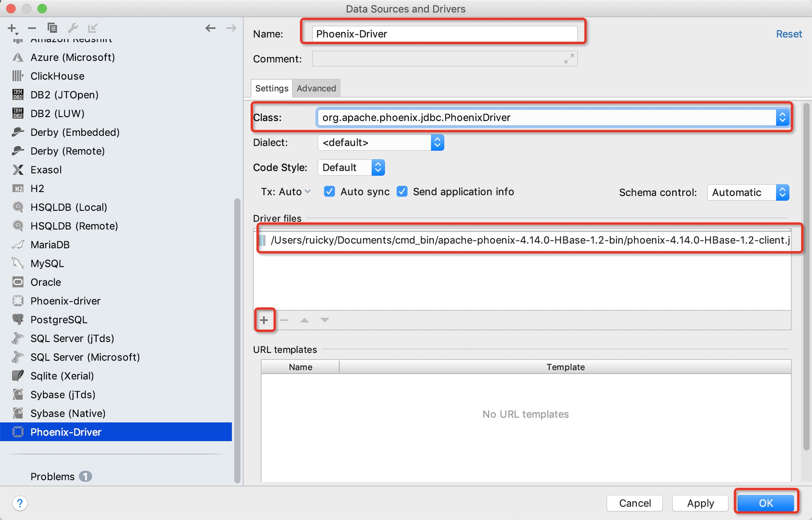Image resolution: width=812 pixels, height=520 pixels.
Task: Click the make global toolbar icon
Action: coord(93,28)
